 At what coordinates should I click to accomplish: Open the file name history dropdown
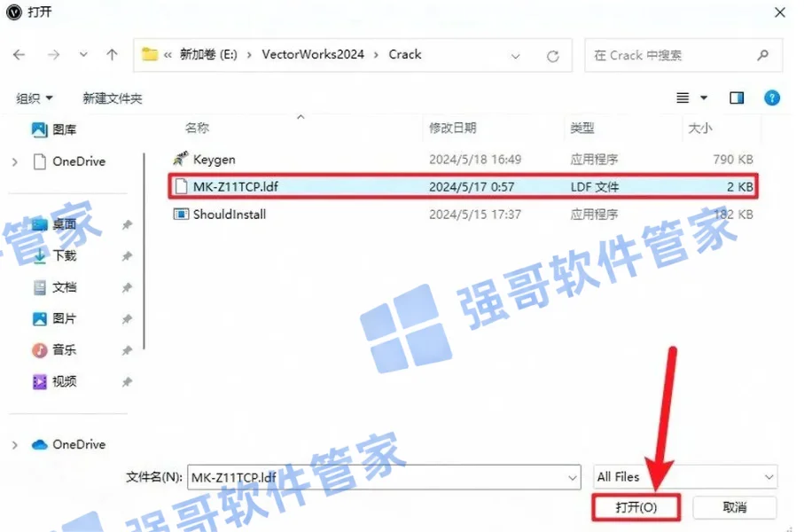[573, 478]
